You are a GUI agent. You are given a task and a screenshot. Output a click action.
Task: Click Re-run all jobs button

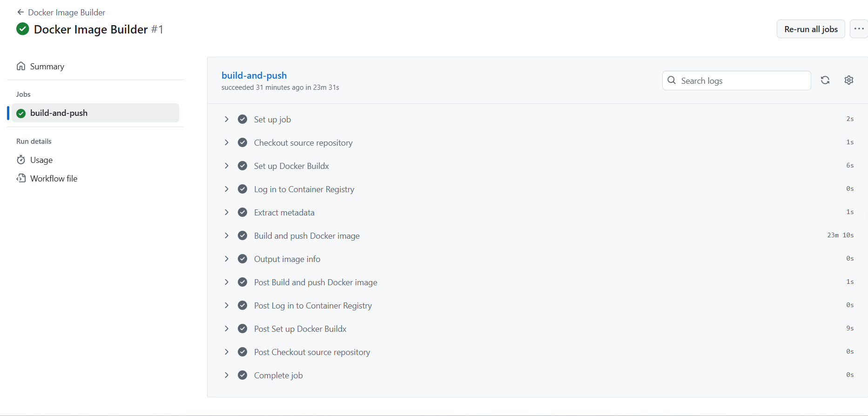pyautogui.click(x=811, y=29)
